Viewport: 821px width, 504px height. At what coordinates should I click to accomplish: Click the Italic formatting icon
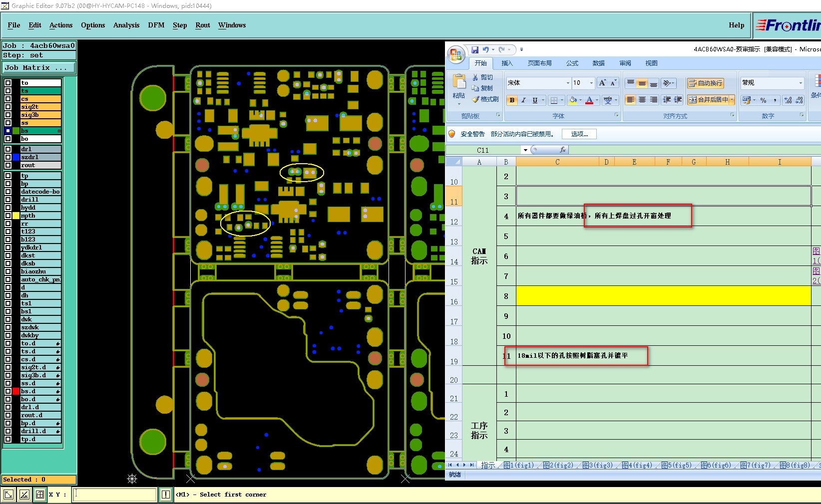tap(523, 100)
